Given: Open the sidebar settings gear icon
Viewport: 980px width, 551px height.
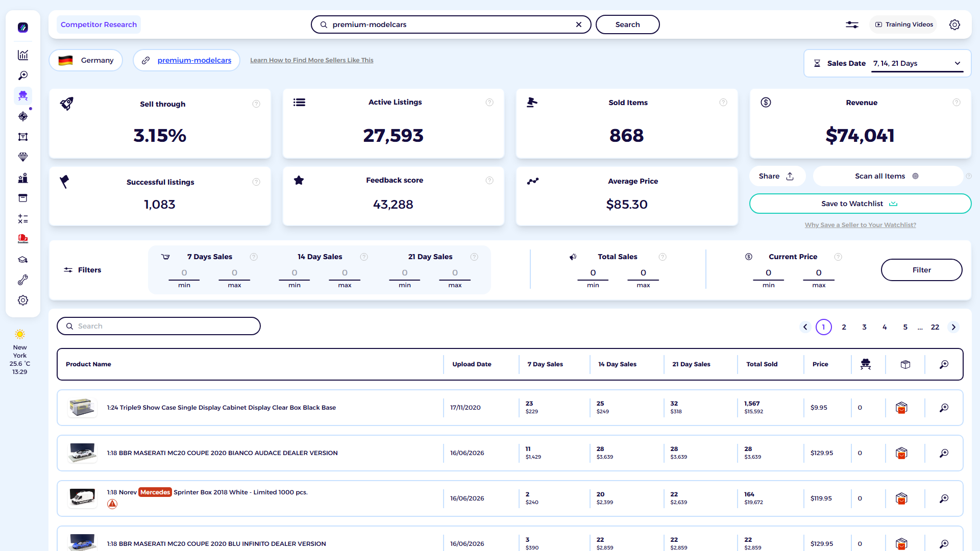Looking at the screenshot, I should coord(23,300).
